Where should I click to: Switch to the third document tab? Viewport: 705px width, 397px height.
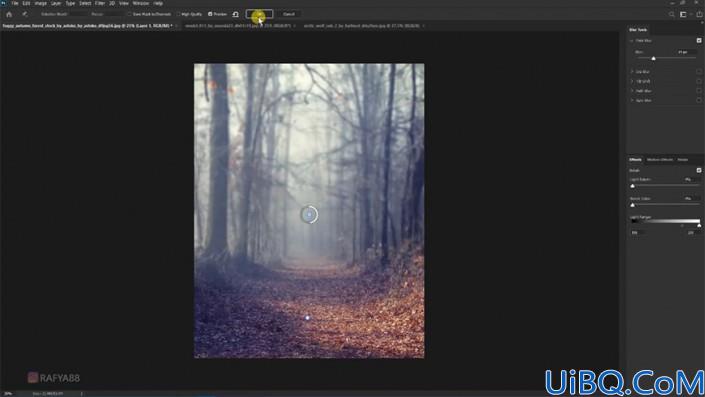[x=361, y=26]
